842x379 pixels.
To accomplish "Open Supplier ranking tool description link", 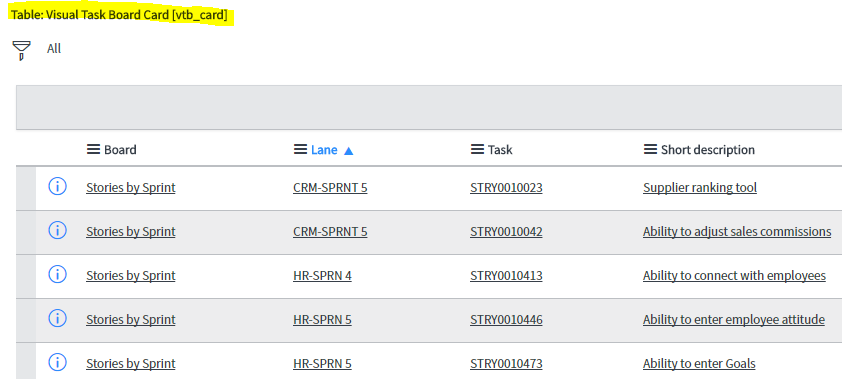I will click(700, 188).
